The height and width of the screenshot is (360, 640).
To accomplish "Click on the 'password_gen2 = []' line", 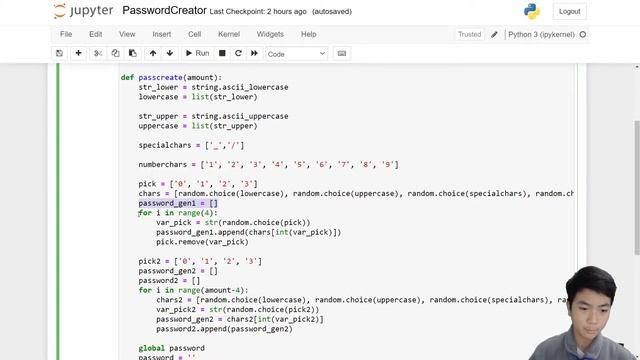I will coord(178,271).
